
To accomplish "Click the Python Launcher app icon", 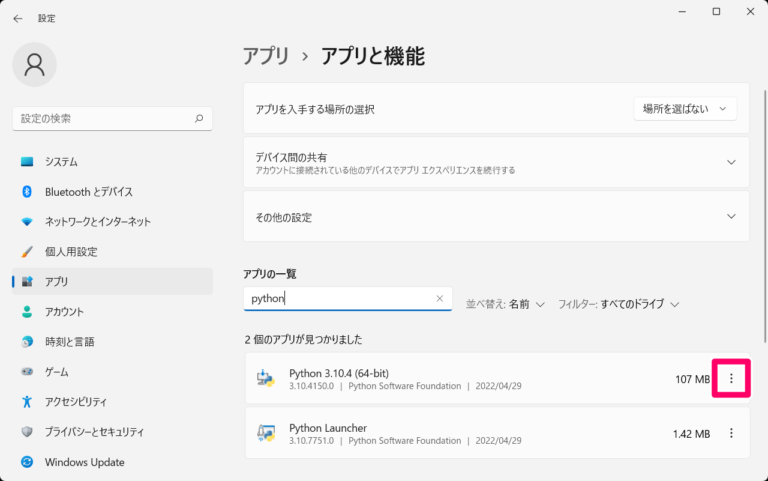I will point(266,433).
